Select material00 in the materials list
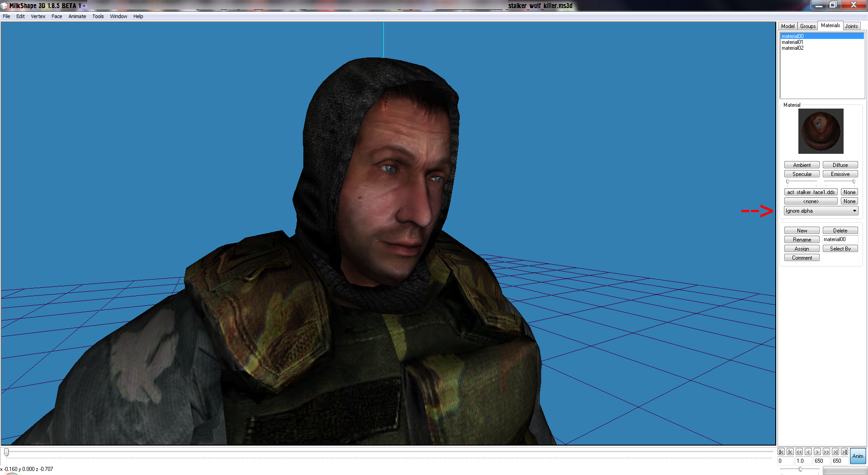Screen dimensions: 868x475 [822, 36]
